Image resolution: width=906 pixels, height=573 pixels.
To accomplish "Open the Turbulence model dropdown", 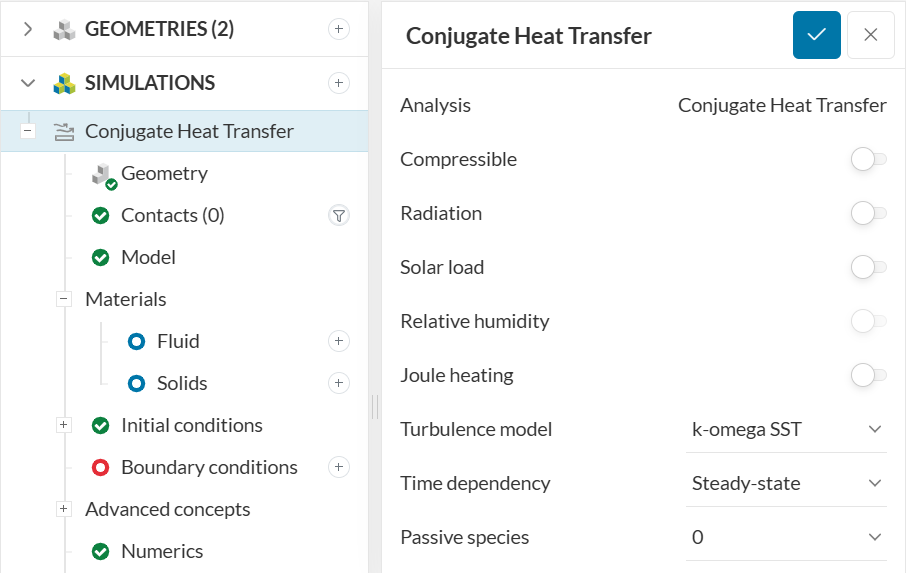I will click(787, 430).
